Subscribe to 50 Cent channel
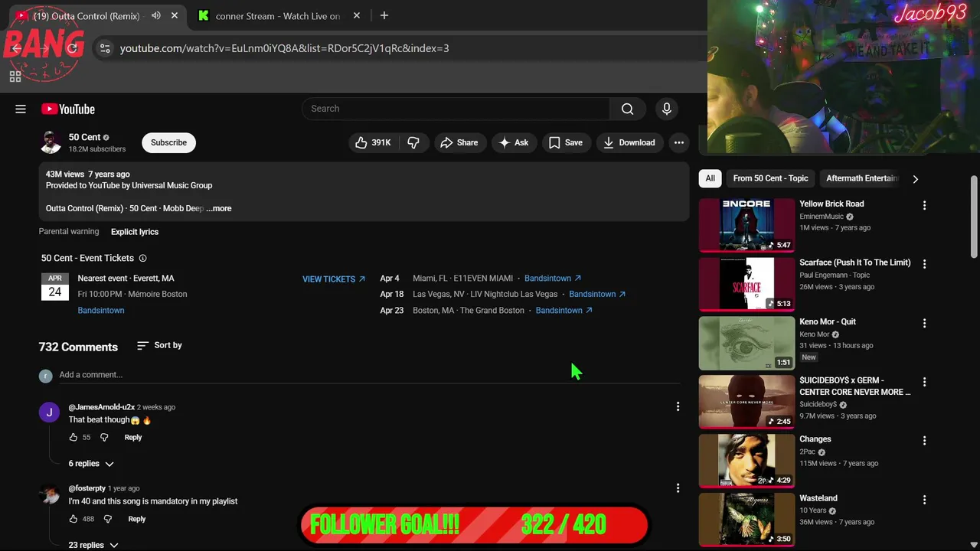Screen dimensions: 980x551 [168, 142]
